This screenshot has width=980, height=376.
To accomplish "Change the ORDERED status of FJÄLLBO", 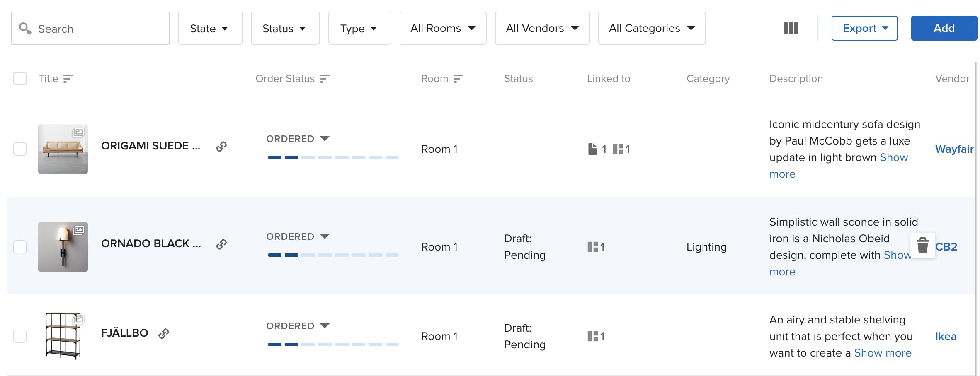I will 298,326.
